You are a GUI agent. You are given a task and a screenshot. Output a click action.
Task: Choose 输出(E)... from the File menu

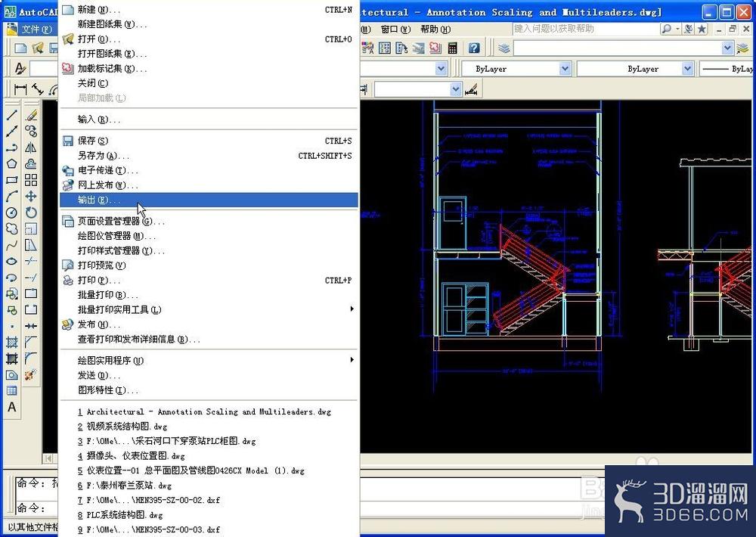coord(209,200)
